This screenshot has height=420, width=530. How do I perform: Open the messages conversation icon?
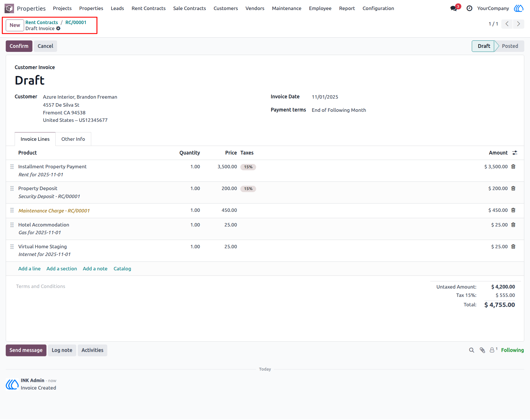453,8
